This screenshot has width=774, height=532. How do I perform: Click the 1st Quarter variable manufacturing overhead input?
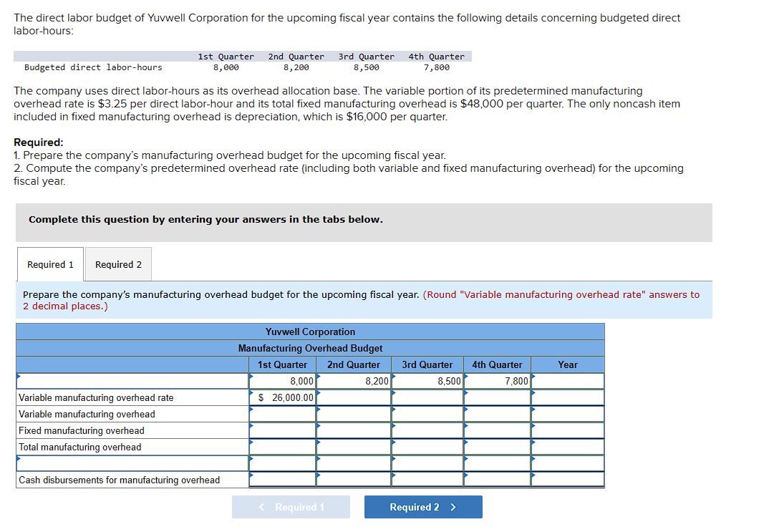pyautogui.click(x=281, y=414)
